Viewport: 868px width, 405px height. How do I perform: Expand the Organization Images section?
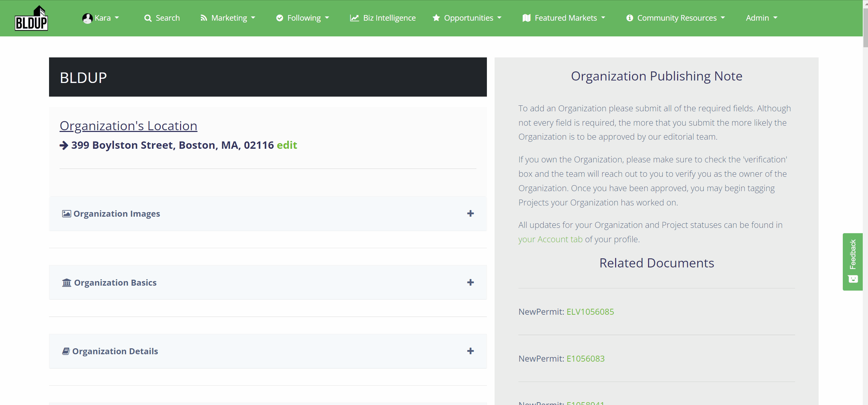(470, 214)
